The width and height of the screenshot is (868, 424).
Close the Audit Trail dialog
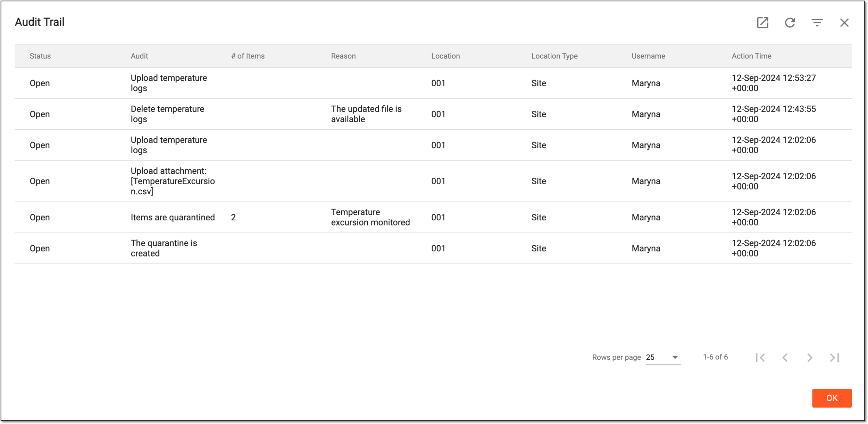pos(844,23)
